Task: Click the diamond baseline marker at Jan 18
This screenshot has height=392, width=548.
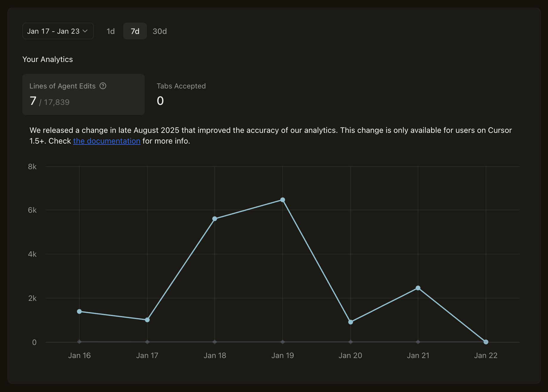Action: (x=215, y=342)
